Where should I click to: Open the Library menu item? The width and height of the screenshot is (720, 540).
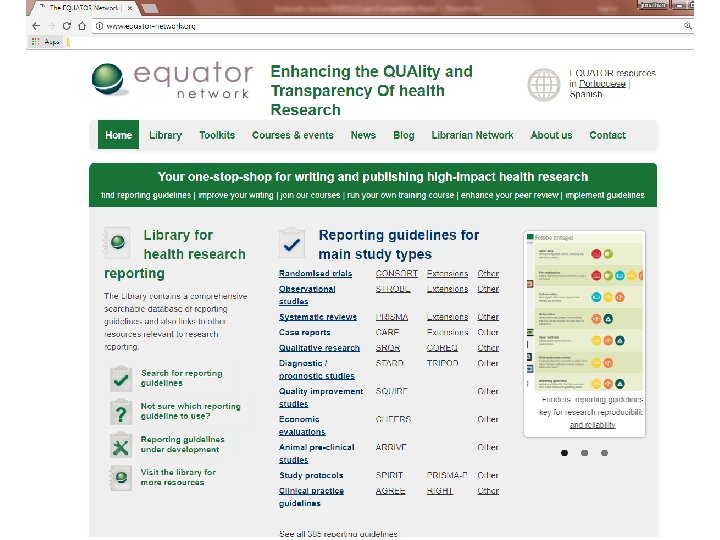point(165,135)
